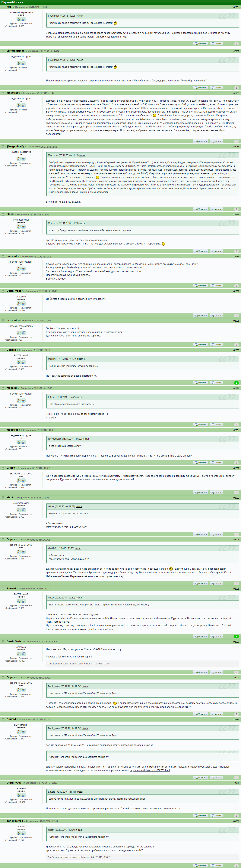
Task: Click user status icon left of kool's name
Action: (x=3, y=7)
